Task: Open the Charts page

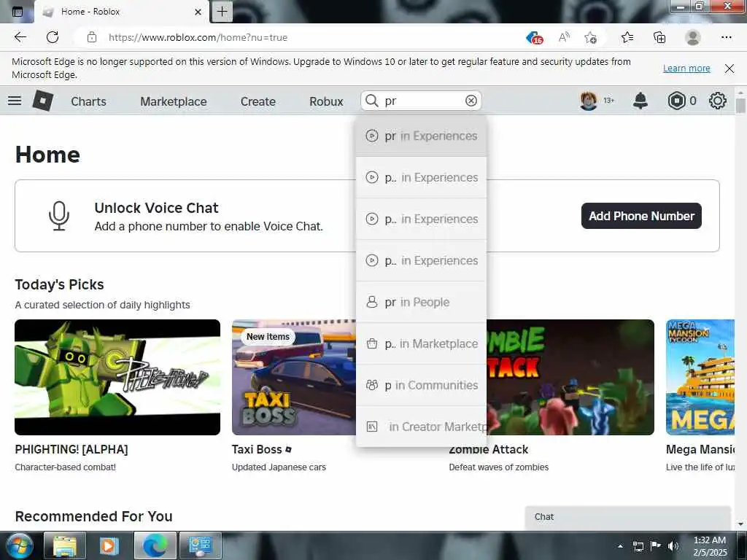Action: point(88,101)
